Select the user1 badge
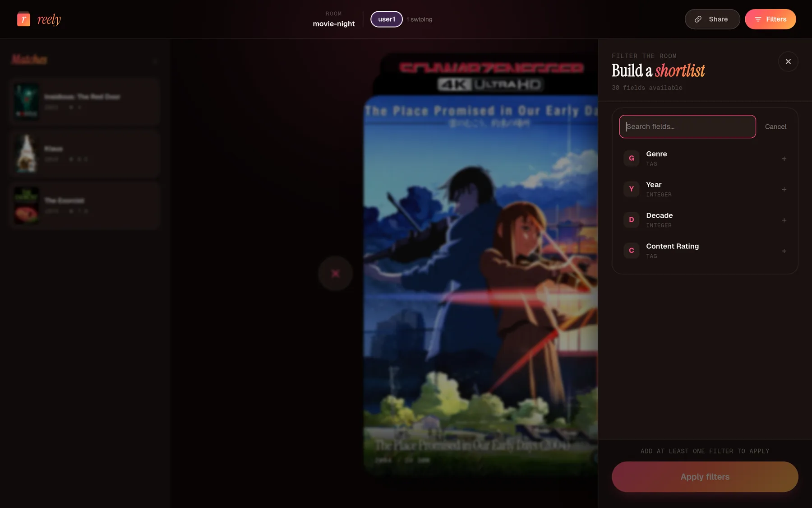The image size is (812, 508). coord(387,19)
